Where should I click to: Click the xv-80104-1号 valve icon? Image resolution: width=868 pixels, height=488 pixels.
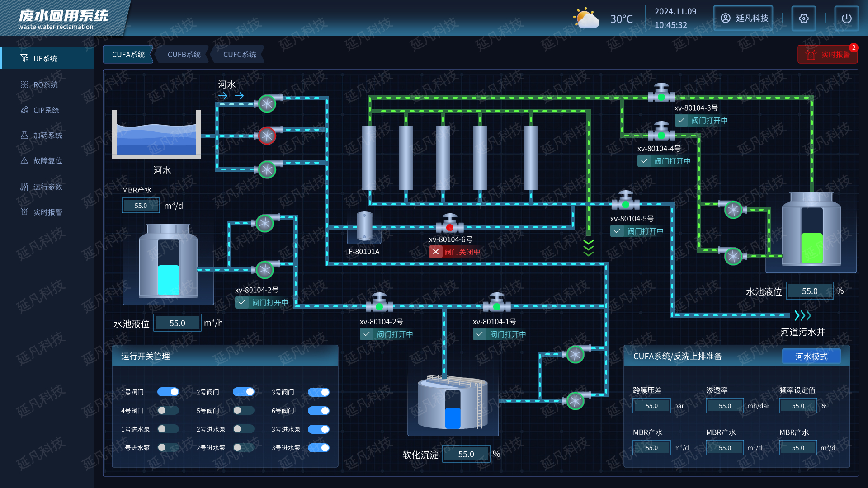pyautogui.click(x=496, y=304)
